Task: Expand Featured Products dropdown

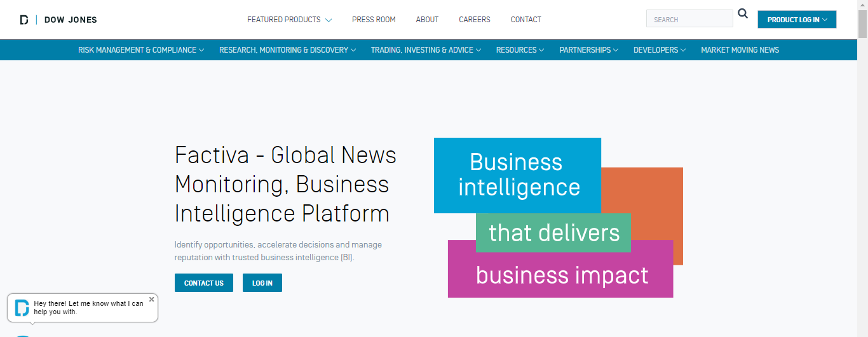Action: pyautogui.click(x=289, y=20)
